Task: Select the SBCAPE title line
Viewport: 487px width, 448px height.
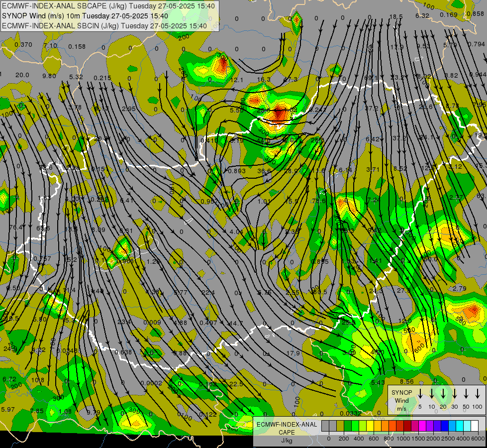Action: 108,6
